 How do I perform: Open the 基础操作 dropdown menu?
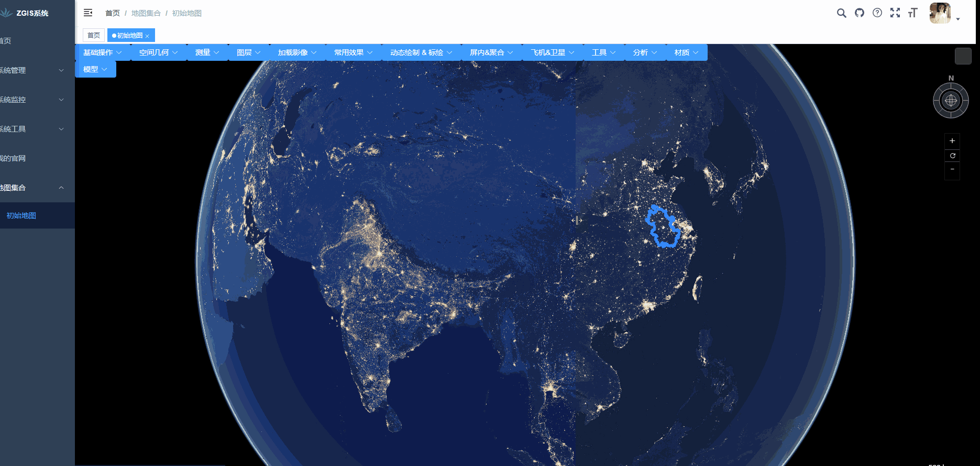pos(103,52)
